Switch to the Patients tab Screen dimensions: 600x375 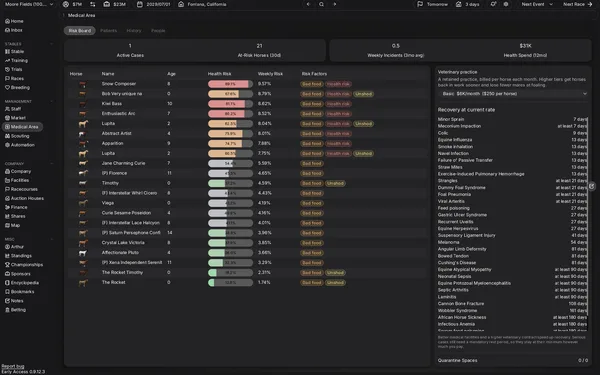(108, 31)
